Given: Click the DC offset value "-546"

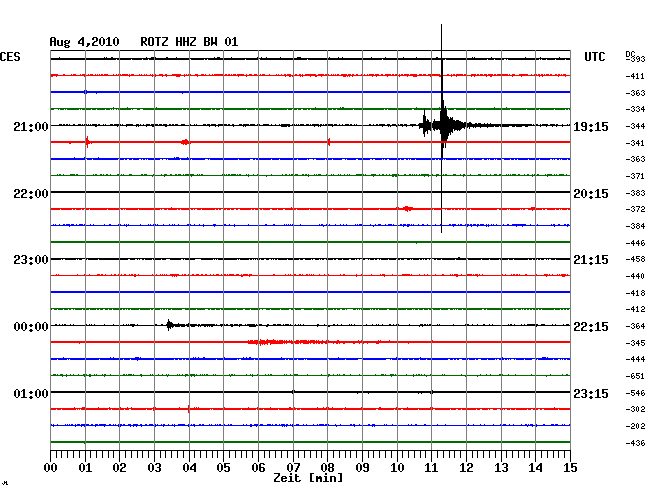Looking at the screenshot, I should [x=635, y=393].
